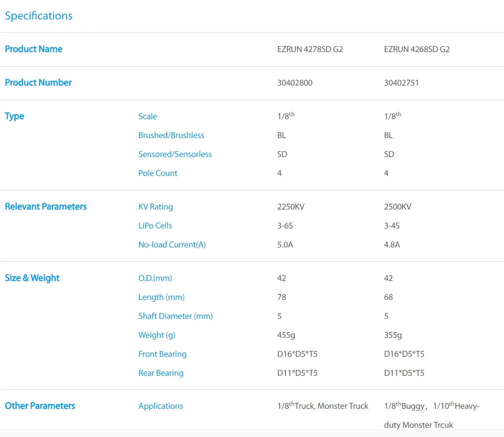
Task: Select the EZRUN 4268SD G2 product name
Action: pyautogui.click(x=417, y=49)
